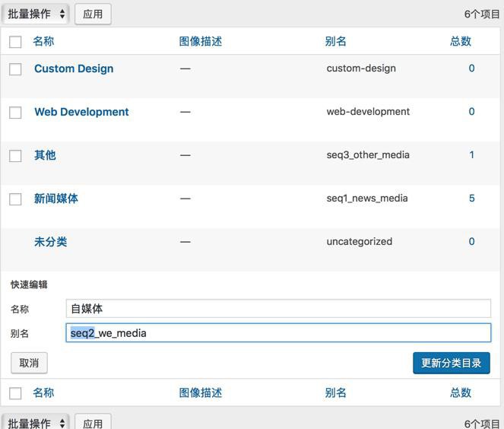Open the count link 5 for 新闻媒体
Screen dimensions: 504x429
point(471,199)
